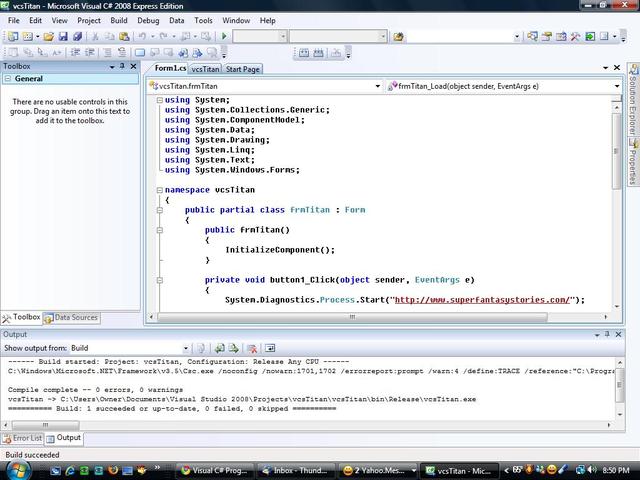
Task: Auto-hide the Toolbox panel with pin
Action: pyautogui.click(x=122, y=66)
